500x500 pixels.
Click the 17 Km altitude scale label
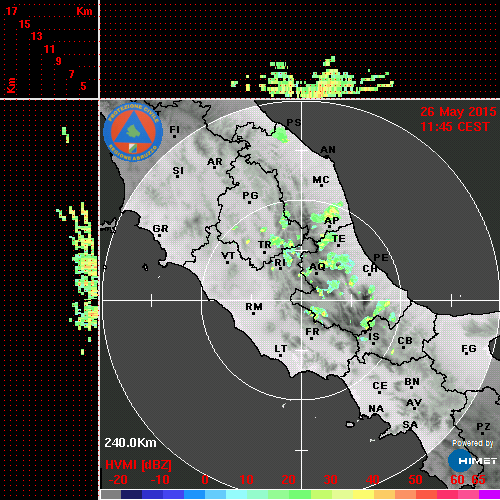(x=11, y=11)
